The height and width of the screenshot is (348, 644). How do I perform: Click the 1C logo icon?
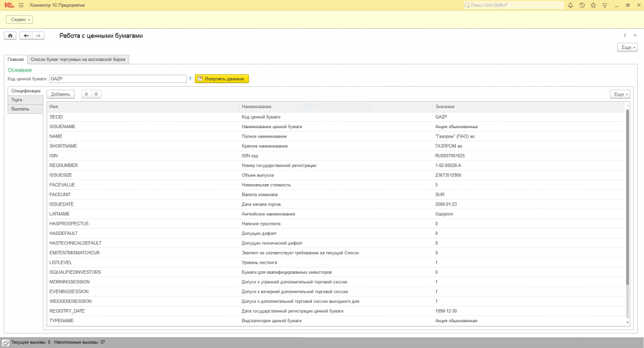click(9, 5)
